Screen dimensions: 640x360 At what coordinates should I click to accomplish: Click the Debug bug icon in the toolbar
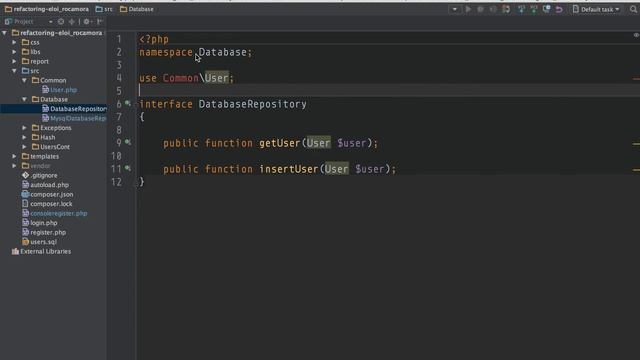coord(480,9)
